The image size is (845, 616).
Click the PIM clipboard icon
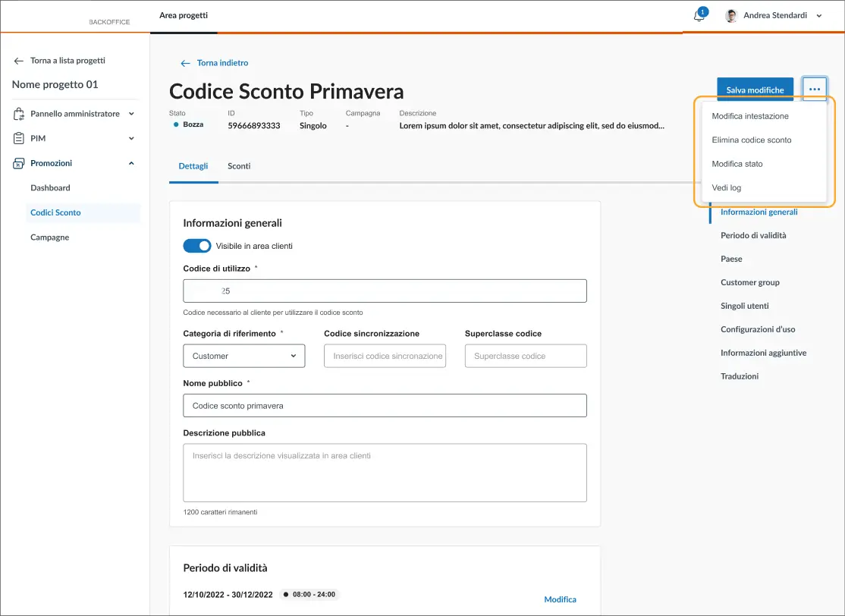[19, 139]
